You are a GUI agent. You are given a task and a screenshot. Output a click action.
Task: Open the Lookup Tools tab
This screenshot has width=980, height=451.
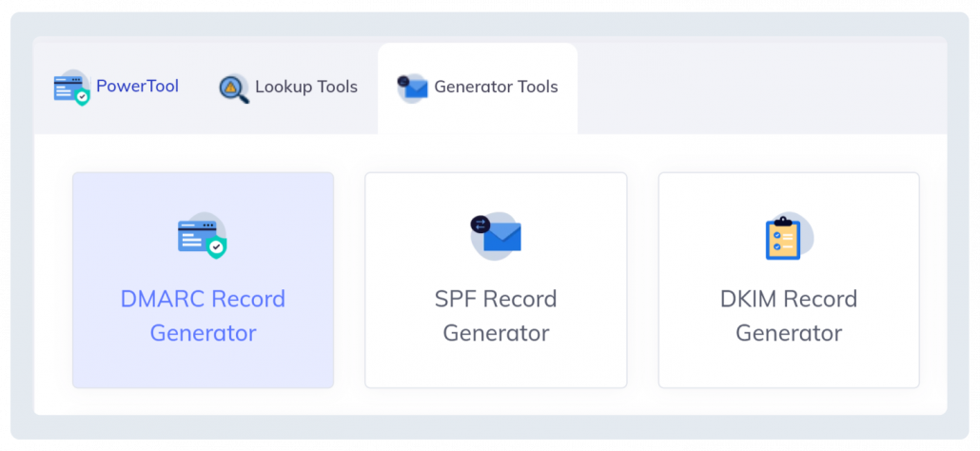(305, 88)
